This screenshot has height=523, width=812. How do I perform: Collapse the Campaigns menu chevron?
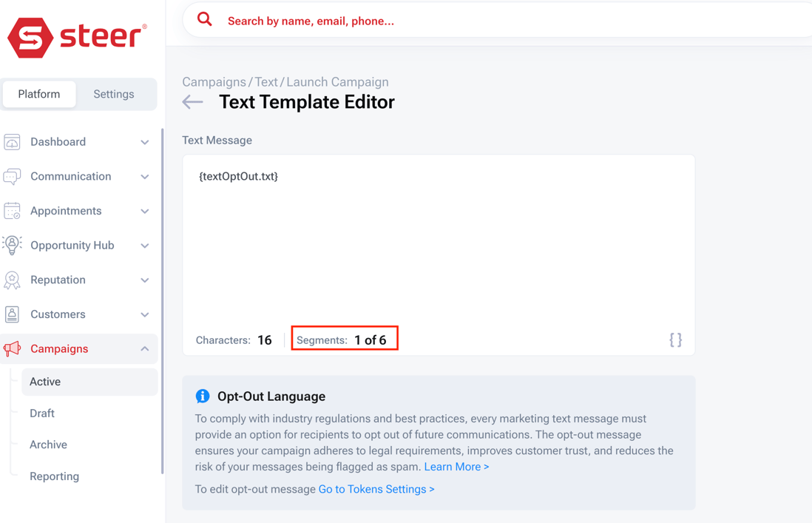(145, 348)
